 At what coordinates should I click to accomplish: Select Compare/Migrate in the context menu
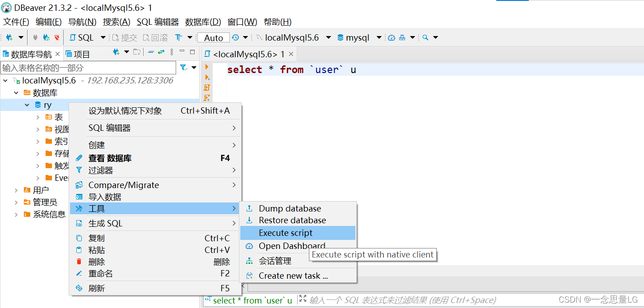click(x=124, y=185)
